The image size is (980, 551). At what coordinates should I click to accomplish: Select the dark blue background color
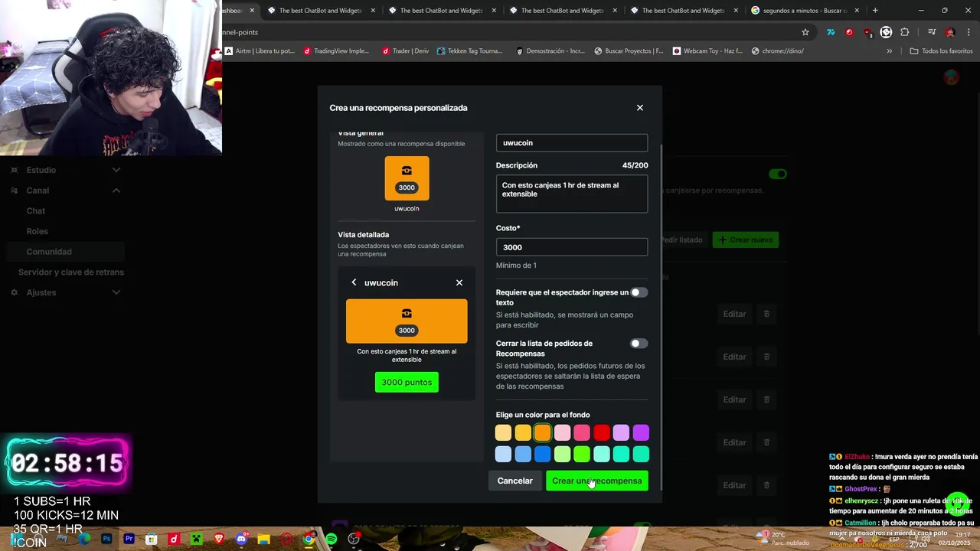[542, 455]
